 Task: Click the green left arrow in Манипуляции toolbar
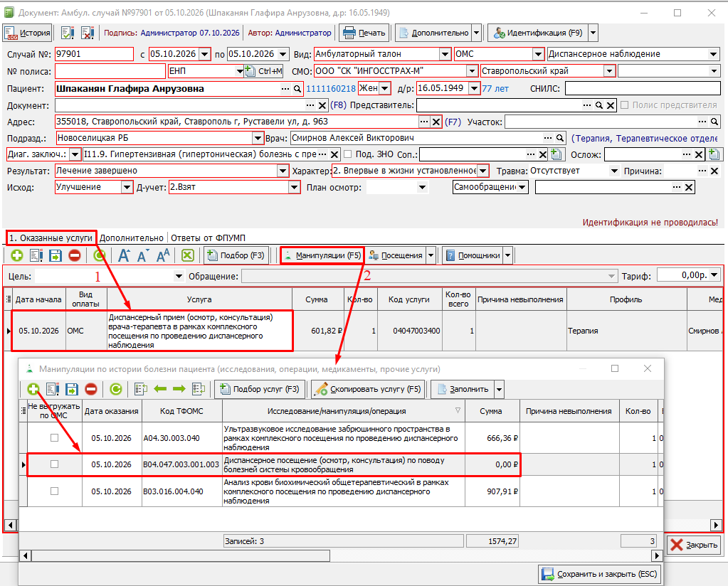click(x=160, y=389)
